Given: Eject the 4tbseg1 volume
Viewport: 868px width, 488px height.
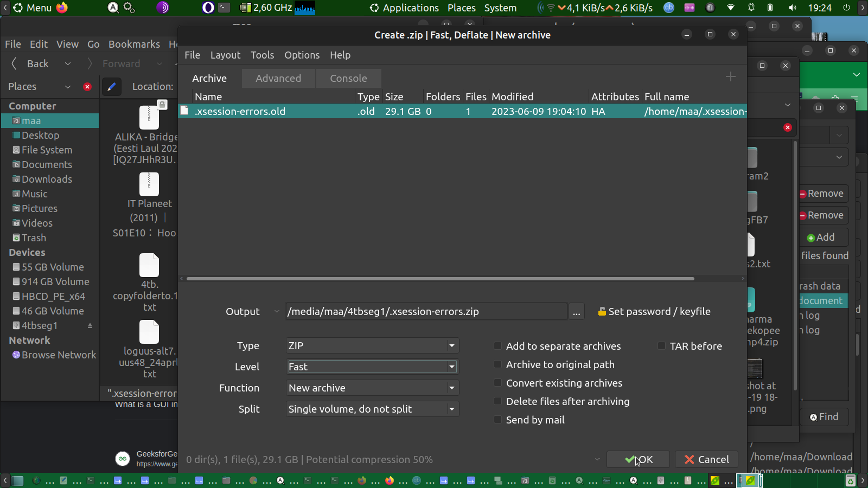Looking at the screenshot, I should (90, 326).
